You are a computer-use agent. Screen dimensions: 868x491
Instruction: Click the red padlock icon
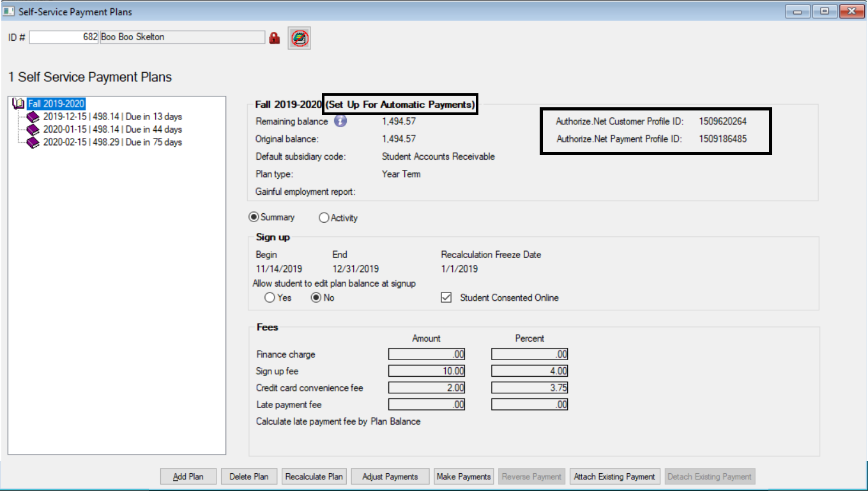[275, 38]
